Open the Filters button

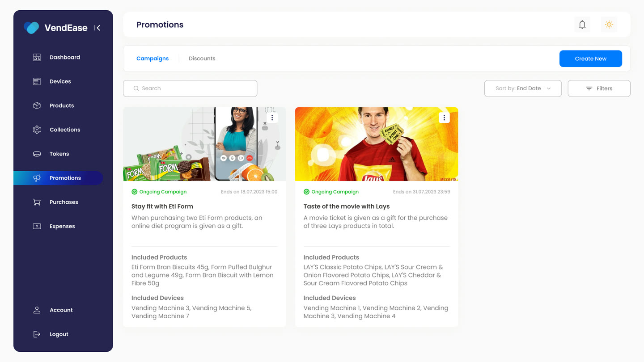(x=599, y=88)
